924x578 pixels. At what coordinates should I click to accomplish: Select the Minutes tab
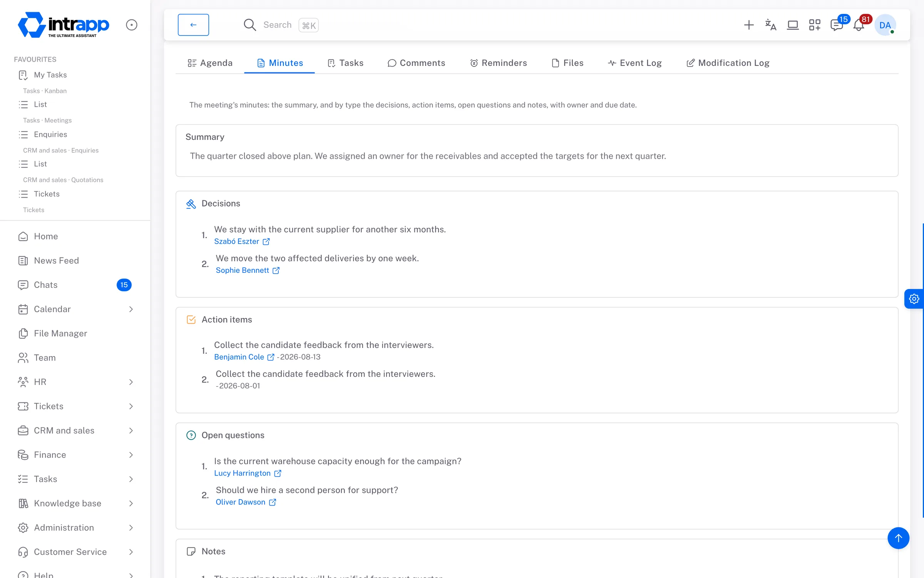280,63
